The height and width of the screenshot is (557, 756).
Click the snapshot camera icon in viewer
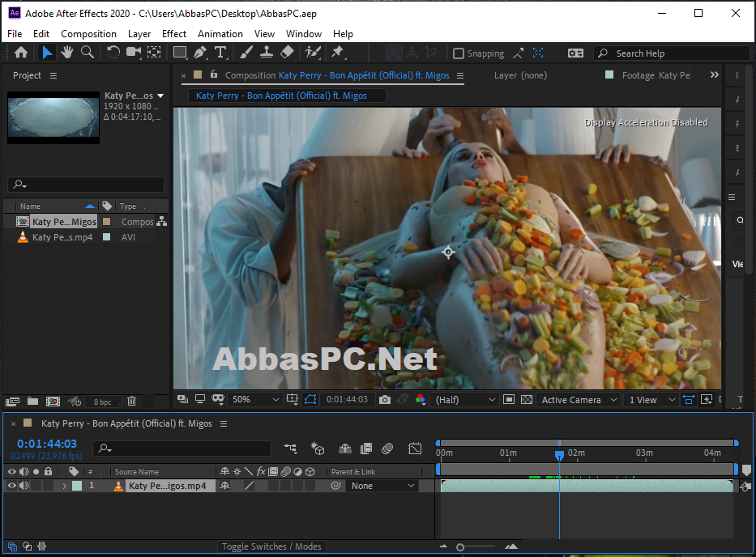pyautogui.click(x=385, y=400)
